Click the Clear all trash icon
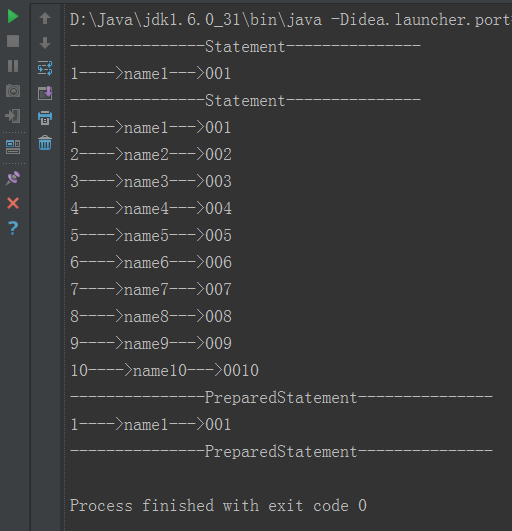 tap(45, 143)
